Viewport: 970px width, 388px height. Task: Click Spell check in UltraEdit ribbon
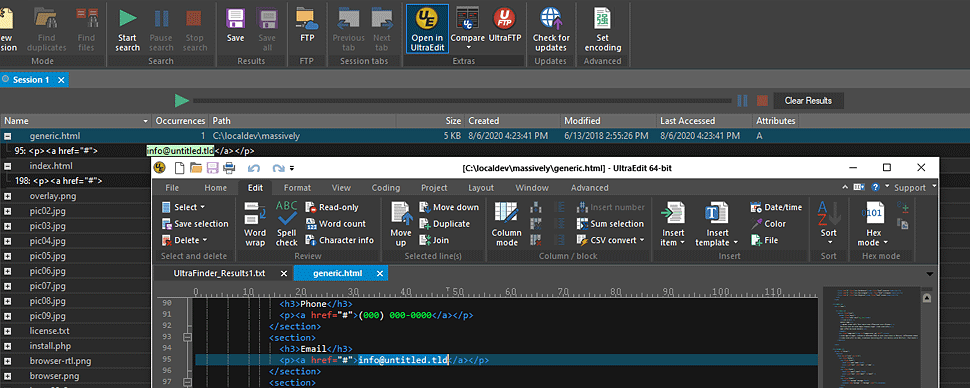(x=286, y=223)
